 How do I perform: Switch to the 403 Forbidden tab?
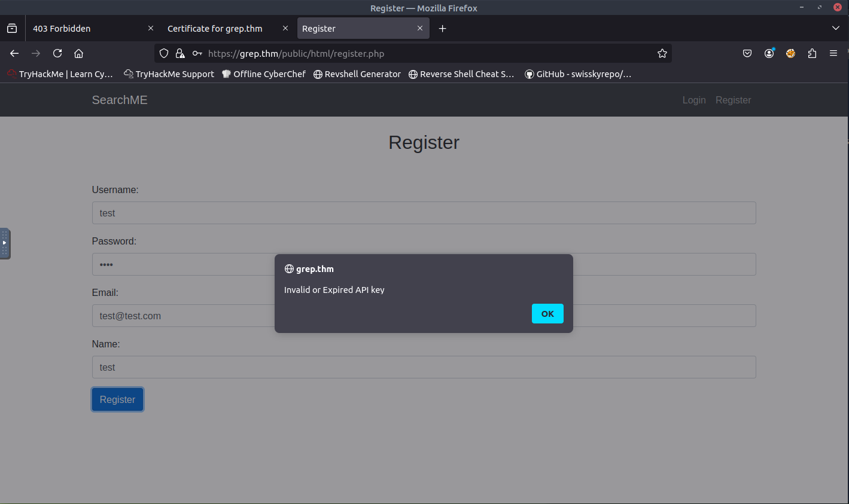(84, 28)
